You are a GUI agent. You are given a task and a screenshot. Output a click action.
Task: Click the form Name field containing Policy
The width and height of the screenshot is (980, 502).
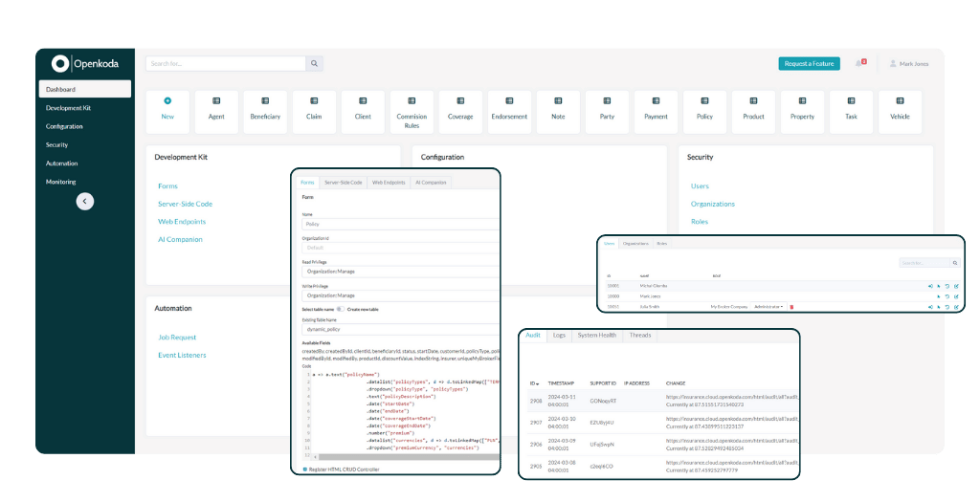pos(400,224)
